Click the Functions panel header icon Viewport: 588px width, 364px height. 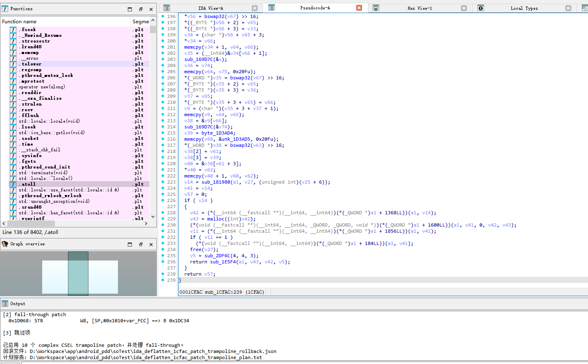point(5,9)
